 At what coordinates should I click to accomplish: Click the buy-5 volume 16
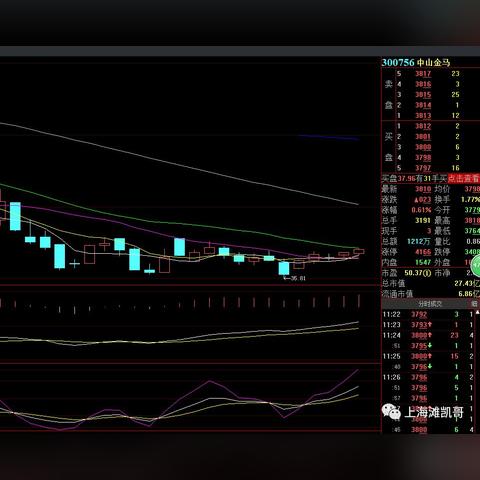455,168
